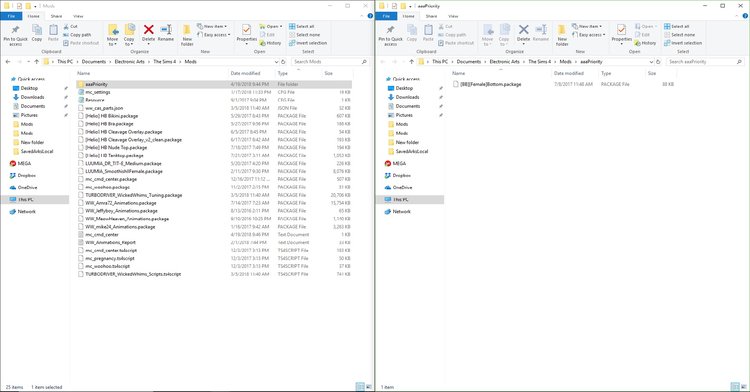
Task: Select Downloads in Mods window sidebar
Action: coord(32,97)
